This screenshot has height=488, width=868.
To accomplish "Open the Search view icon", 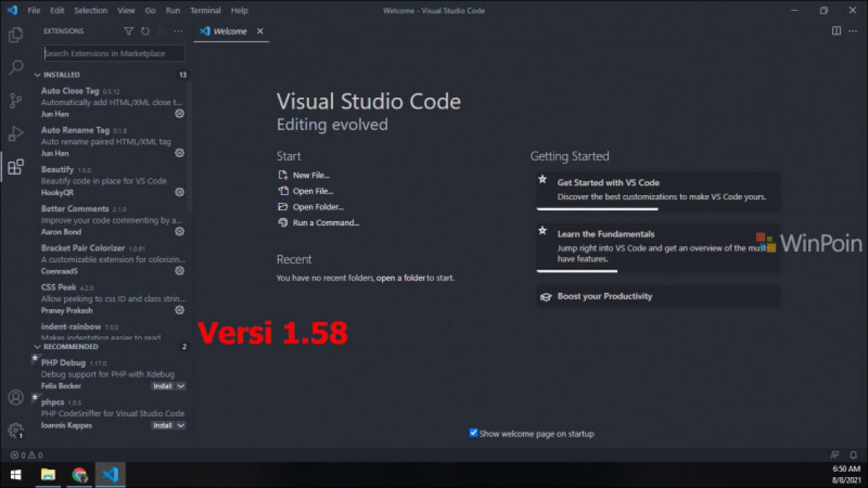I will [16, 68].
